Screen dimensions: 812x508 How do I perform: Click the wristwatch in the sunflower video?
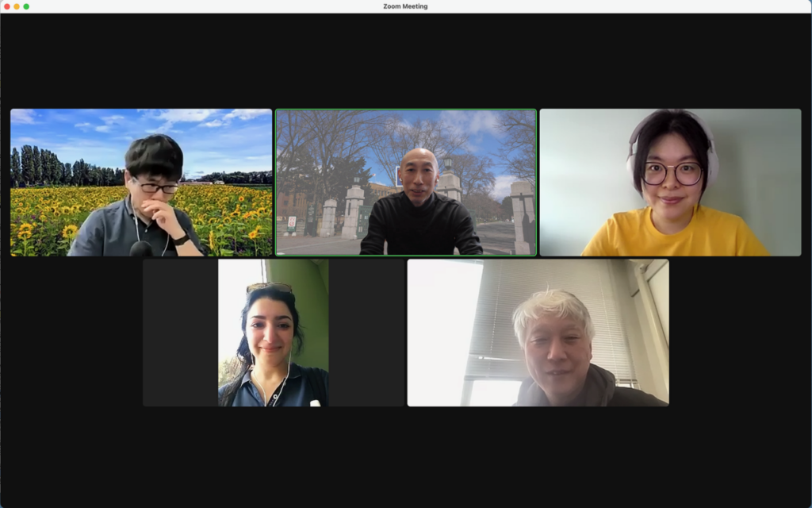pos(182,238)
